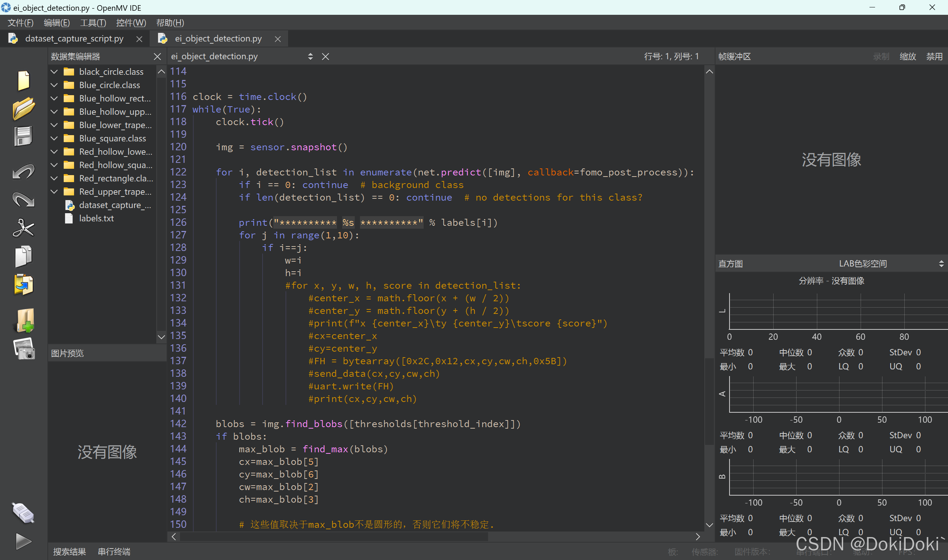Collapse the black_circle.class folder
Image resolution: width=948 pixels, height=560 pixels.
pyautogui.click(x=54, y=72)
